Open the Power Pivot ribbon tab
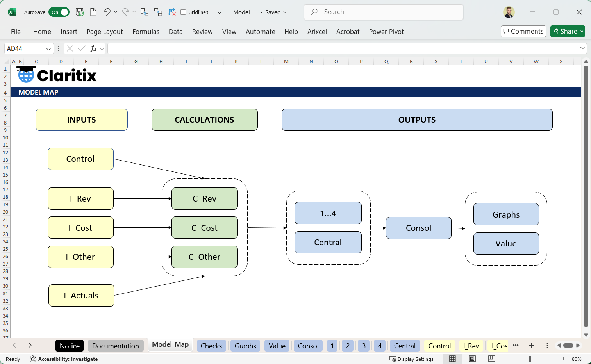Image resolution: width=591 pixels, height=364 pixels. [x=386, y=32]
